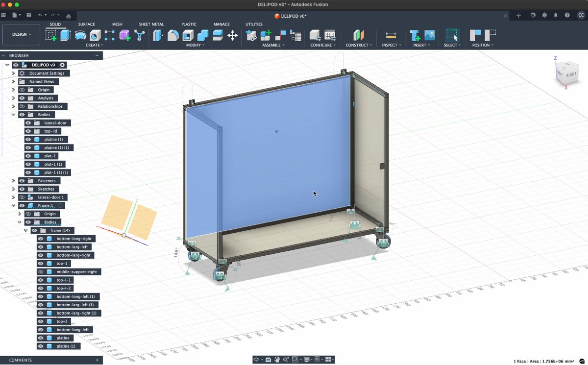
Task: Open the Create Form purple icon
Action: (x=124, y=35)
